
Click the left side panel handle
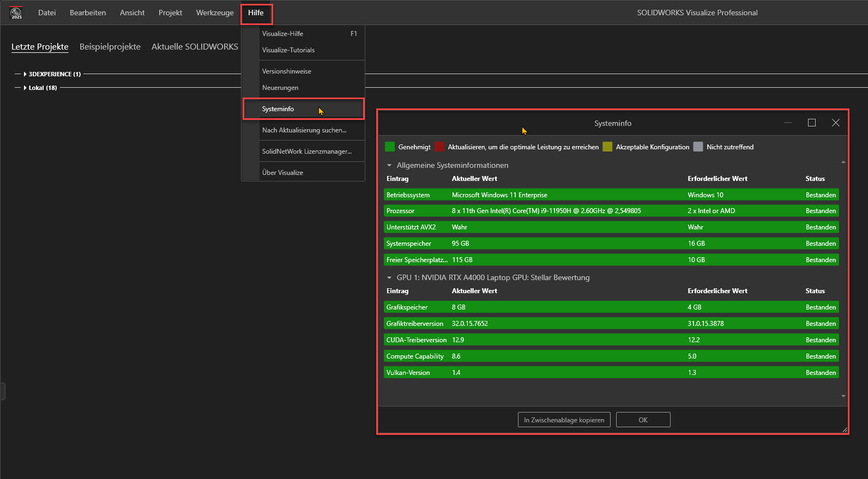click(3, 391)
